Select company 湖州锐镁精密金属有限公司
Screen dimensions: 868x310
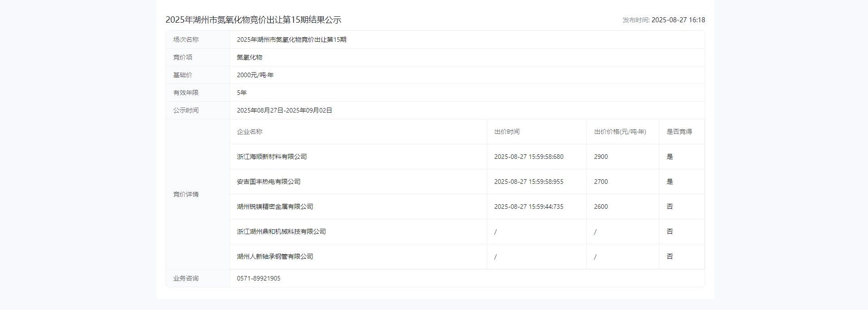click(275, 207)
